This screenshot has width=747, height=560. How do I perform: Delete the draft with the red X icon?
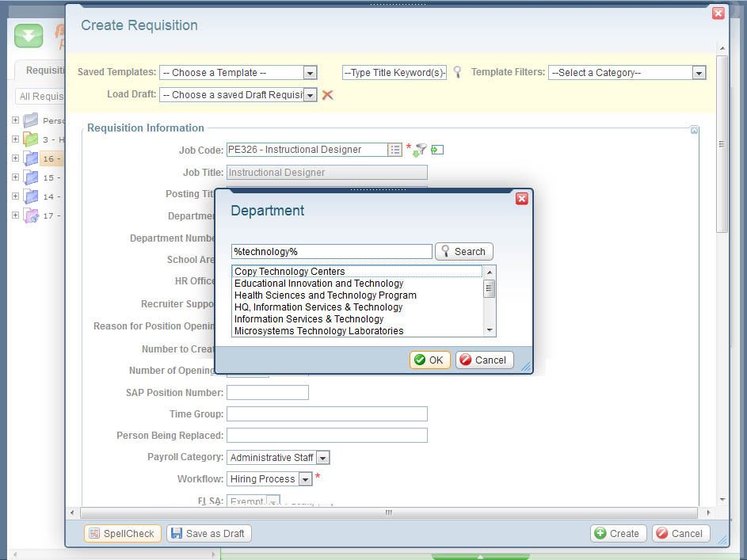click(x=327, y=95)
